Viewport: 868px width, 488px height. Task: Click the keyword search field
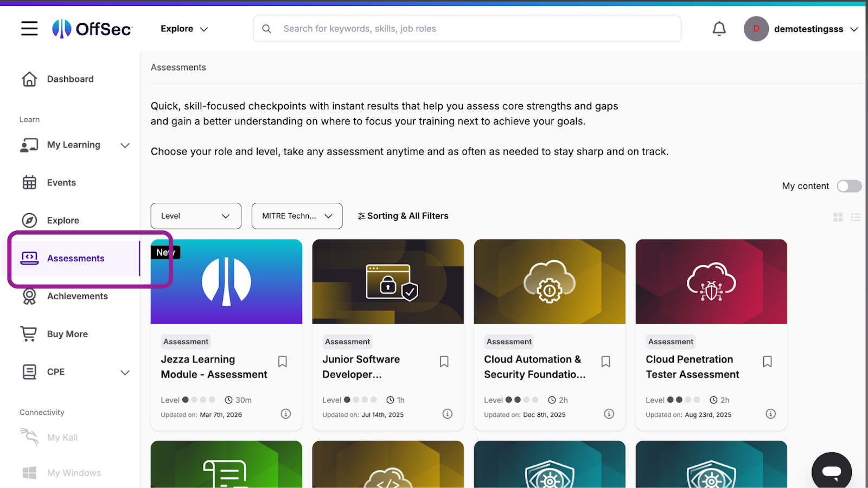click(x=467, y=29)
